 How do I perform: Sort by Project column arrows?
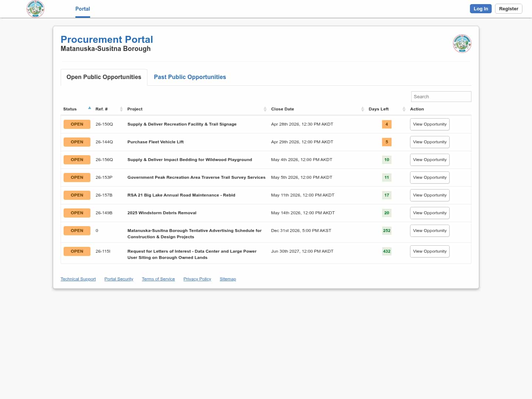click(265, 109)
